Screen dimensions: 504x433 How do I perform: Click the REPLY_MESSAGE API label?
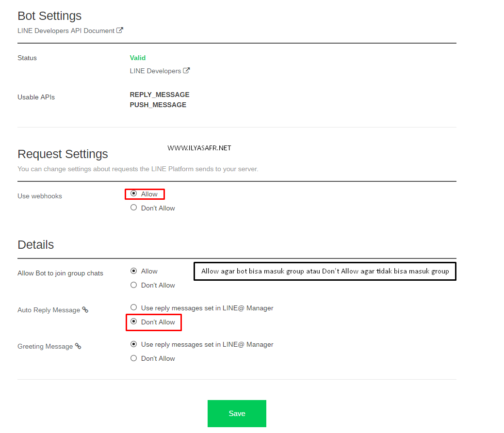coord(160,95)
